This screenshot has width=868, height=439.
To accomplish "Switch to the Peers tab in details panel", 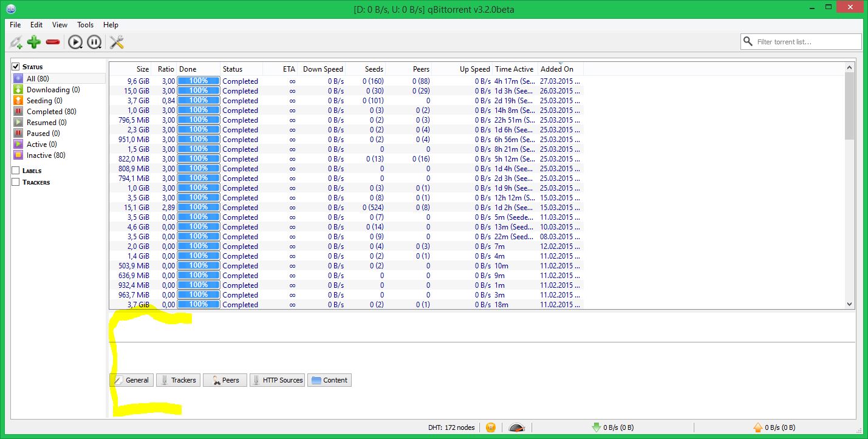I will click(225, 380).
